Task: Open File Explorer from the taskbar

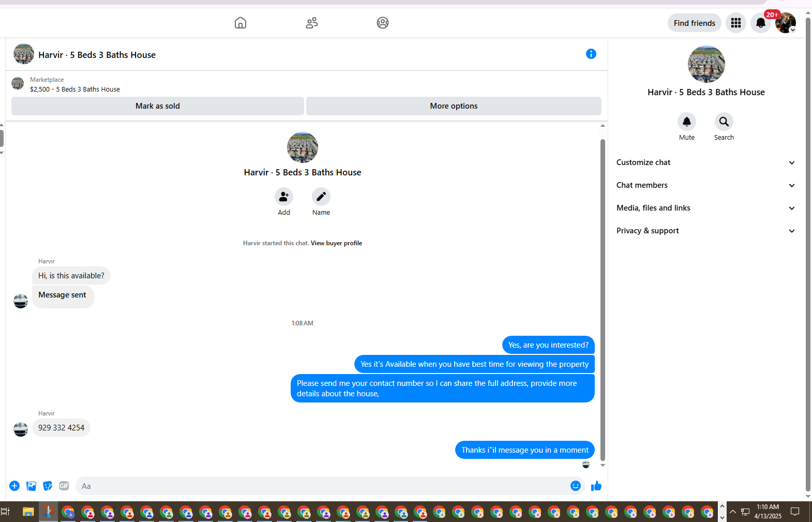Action: (28, 512)
